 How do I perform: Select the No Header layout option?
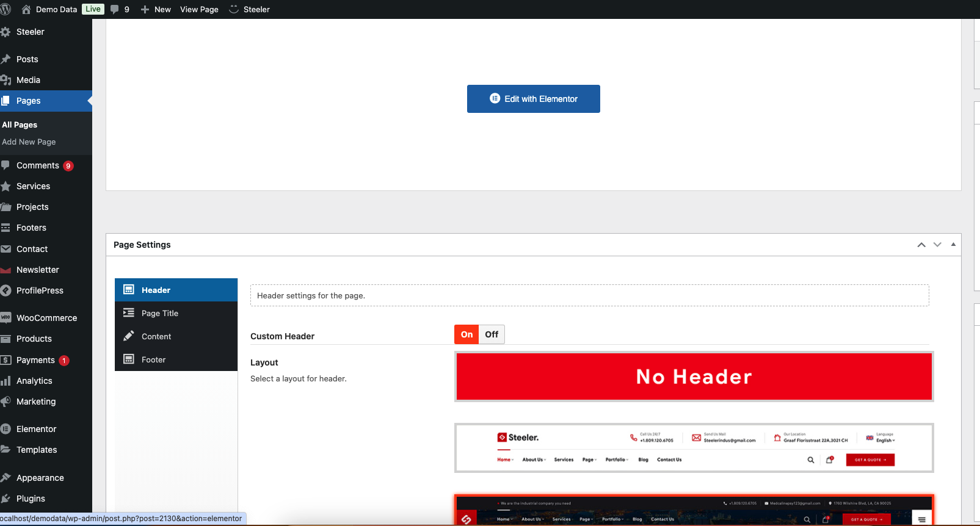pos(694,376)
